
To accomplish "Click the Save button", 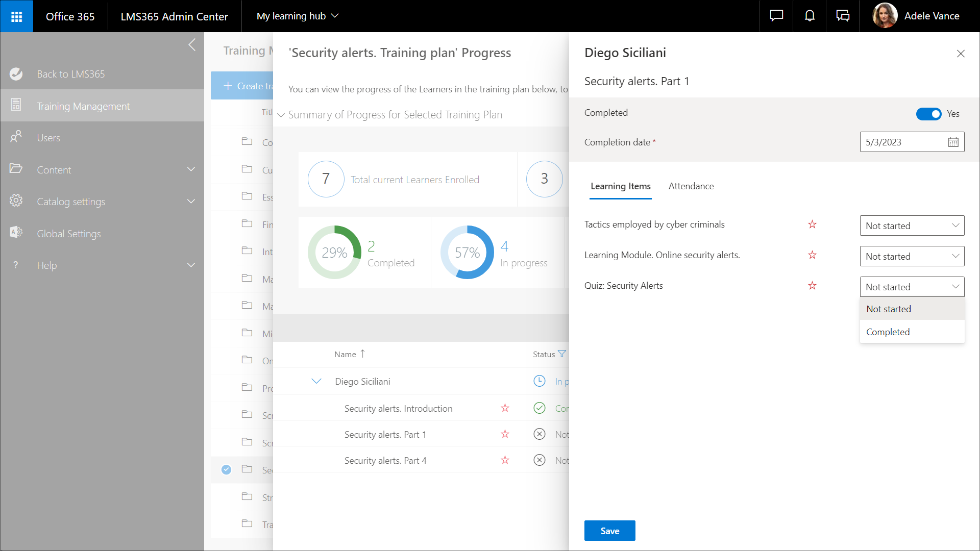I will click(609, 531).
